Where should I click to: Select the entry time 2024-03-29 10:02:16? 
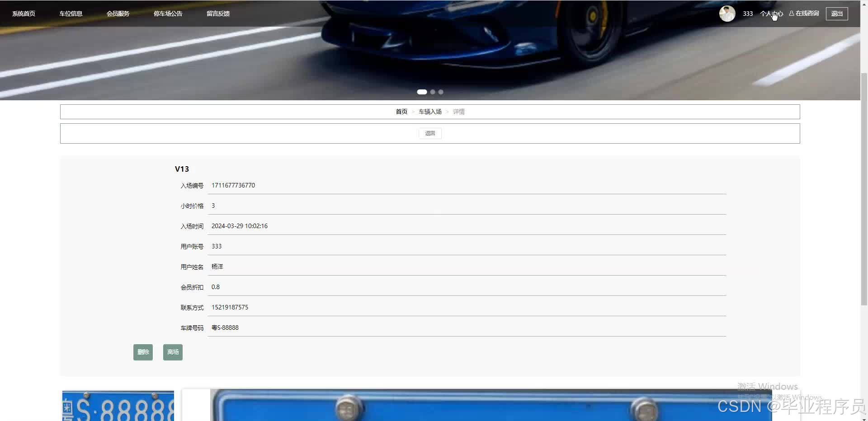(240, 226)
